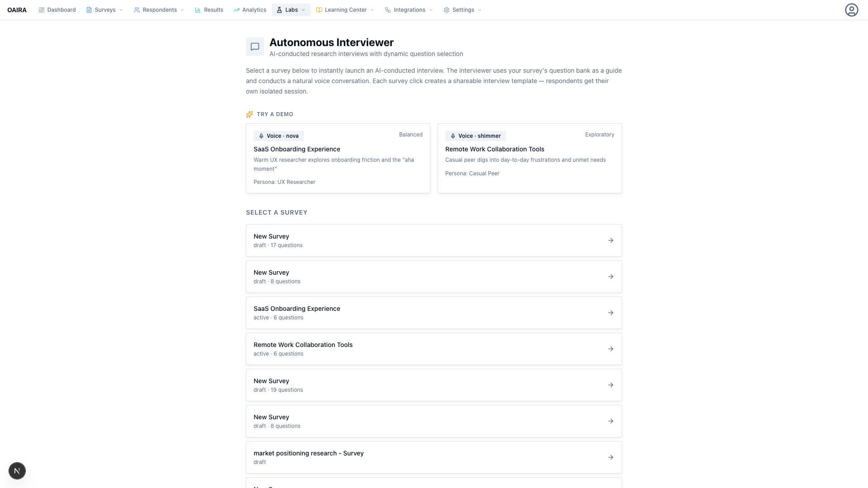Go to the Dashboard page
The width and height of the screenshot is (868, 488).
pyautogui.click(x=57, y=10)
